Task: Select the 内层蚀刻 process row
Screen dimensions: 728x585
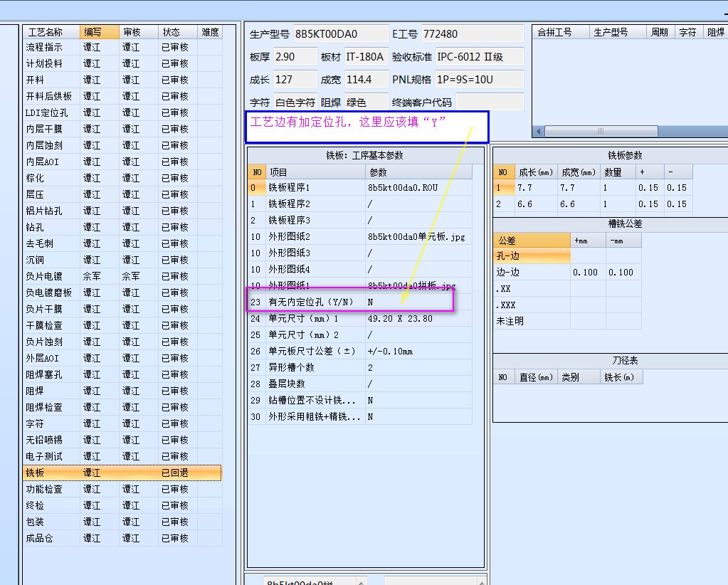Action: (x=122, y=145)
